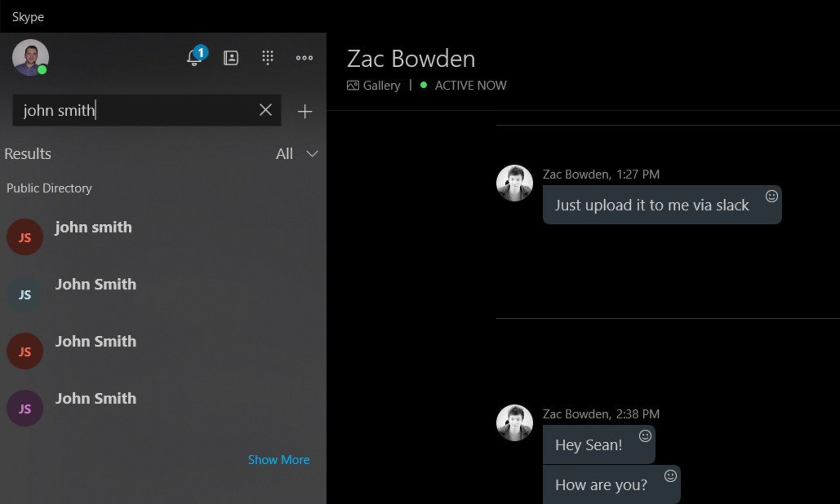Click the Hey Sean! message bubble

click(599, 445)
